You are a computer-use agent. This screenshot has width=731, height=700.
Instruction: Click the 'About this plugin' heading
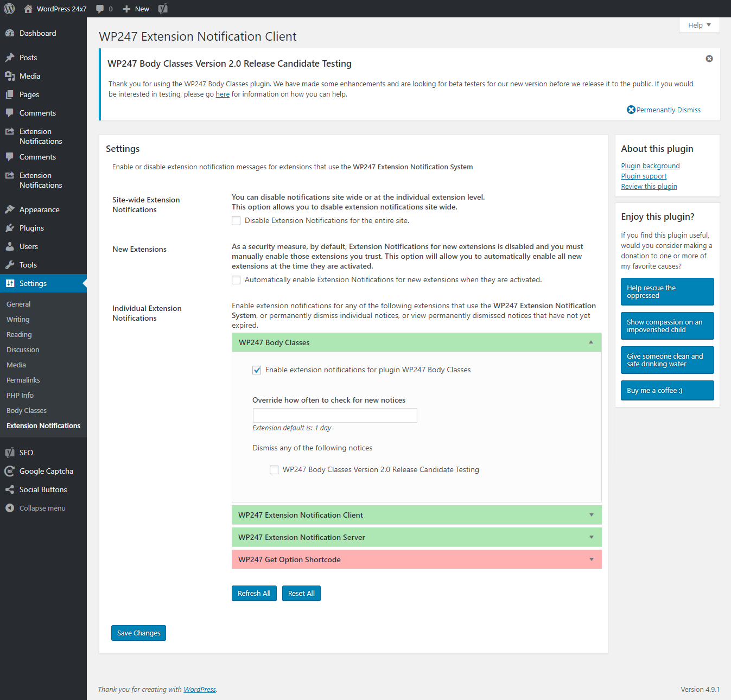657,149
